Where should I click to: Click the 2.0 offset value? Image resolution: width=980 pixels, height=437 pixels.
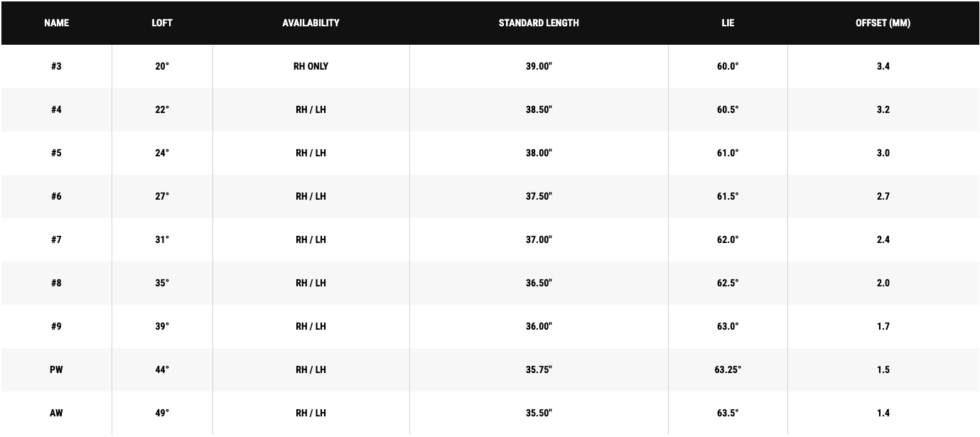point(883,283)
